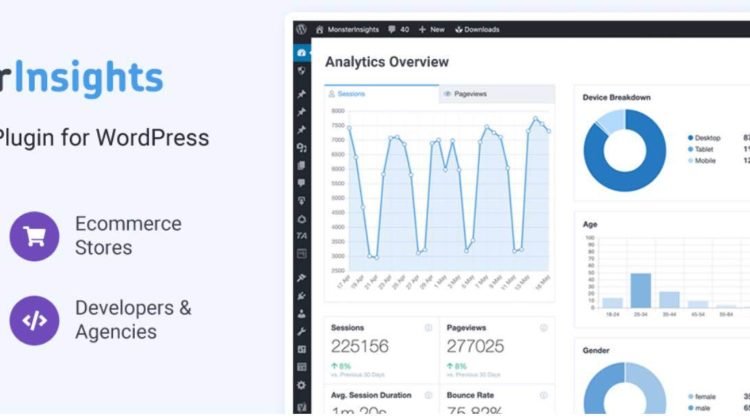Click the tallest bar in Age chart
The image size is (750, 420).
[x=640, y=290]
